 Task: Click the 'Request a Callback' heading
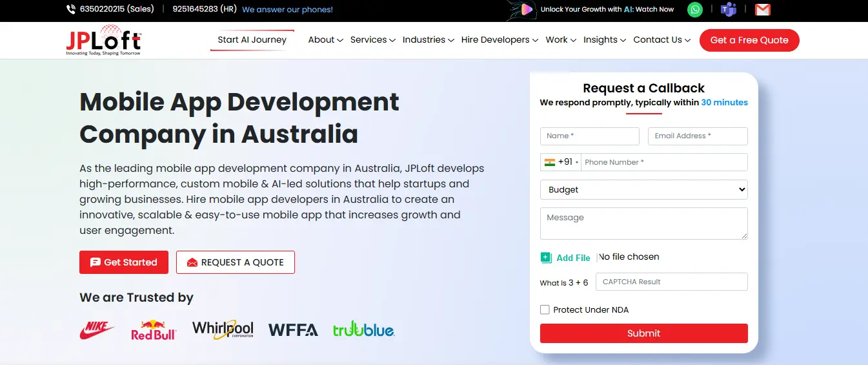click(644, 89)
